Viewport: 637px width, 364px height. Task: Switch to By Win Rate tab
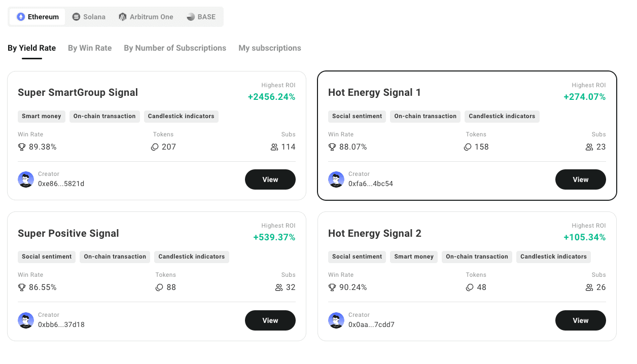point(90,48)
